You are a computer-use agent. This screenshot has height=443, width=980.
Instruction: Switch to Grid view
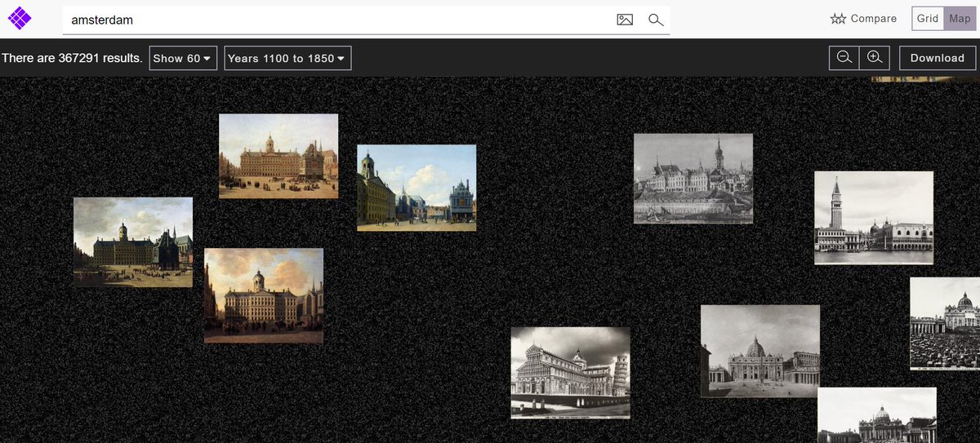pyautogui.click(x=928, y=19)
